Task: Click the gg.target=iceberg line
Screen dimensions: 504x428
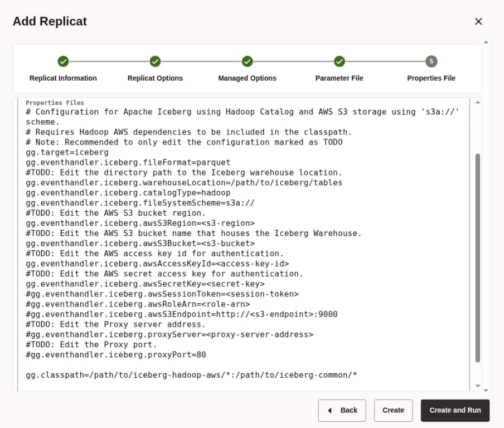Action: click(x=67, y=152)
